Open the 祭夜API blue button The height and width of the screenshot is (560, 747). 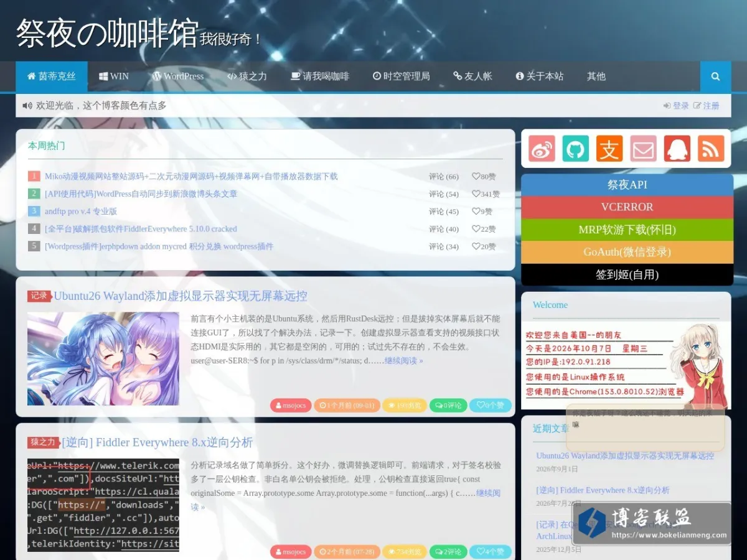click(x=627, y=185)
